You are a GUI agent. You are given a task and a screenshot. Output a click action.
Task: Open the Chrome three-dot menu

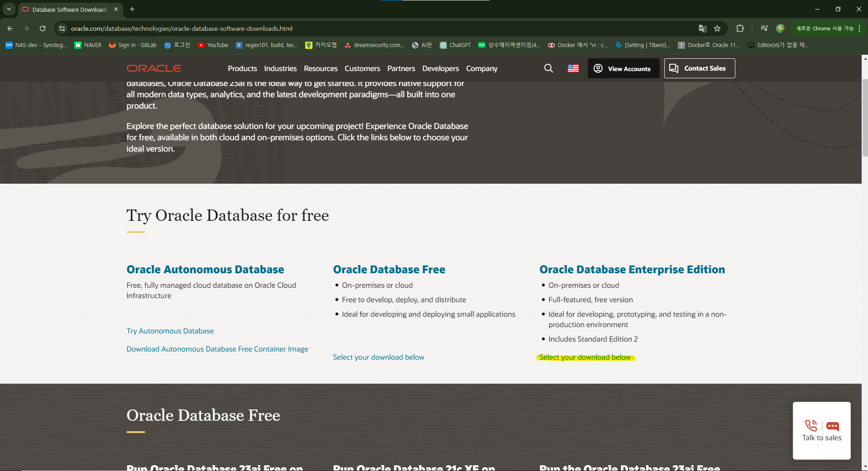click(x=859, y=29)
